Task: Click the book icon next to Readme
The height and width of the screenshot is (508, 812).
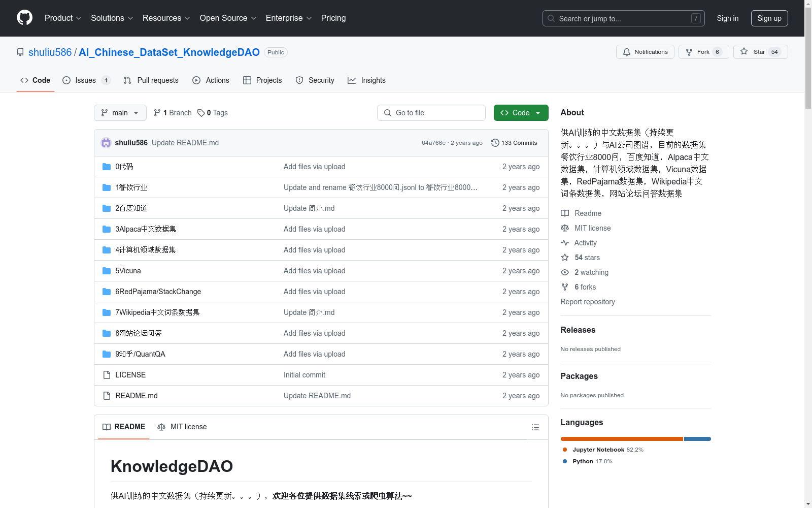Action: (x=565, y=213)
